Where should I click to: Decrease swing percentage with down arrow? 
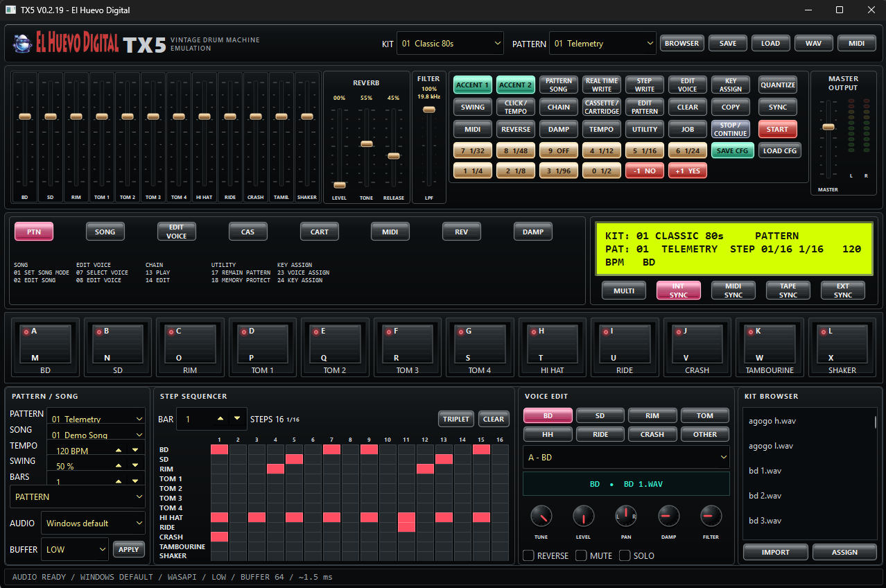click(135, 467)
